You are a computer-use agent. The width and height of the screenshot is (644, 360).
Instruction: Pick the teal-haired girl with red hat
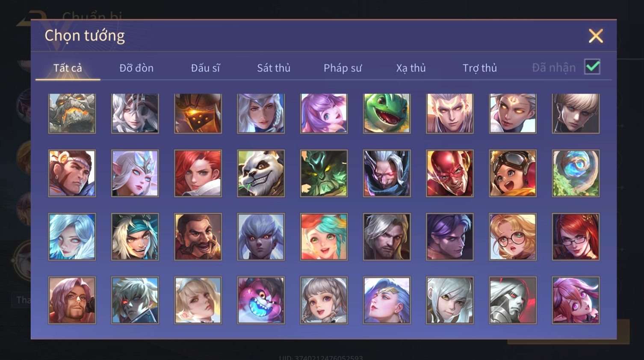click(324, 237)
